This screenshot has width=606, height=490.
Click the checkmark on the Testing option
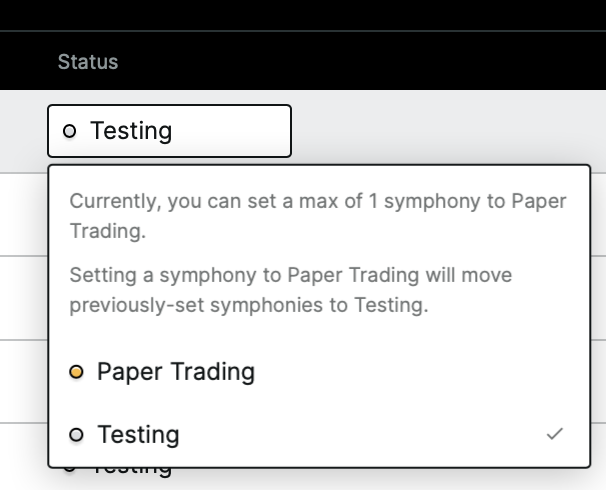pyautogui.click(x=555, y=434)
